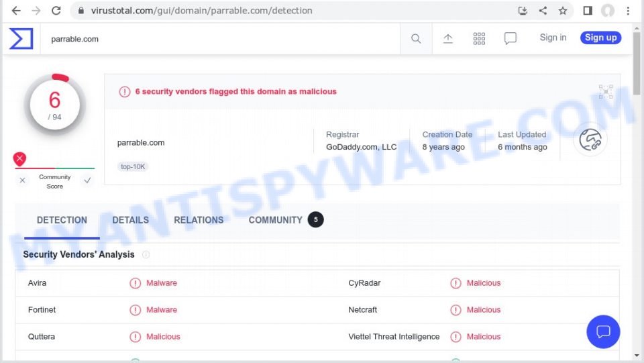
Task: Reload the VirusTotal page
Action: (x=56, y=11)
